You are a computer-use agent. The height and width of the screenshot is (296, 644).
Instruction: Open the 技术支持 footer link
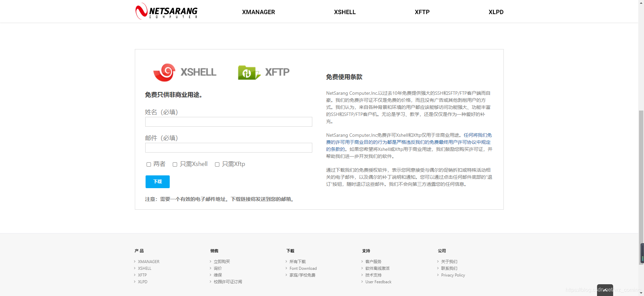pos(373,275)
